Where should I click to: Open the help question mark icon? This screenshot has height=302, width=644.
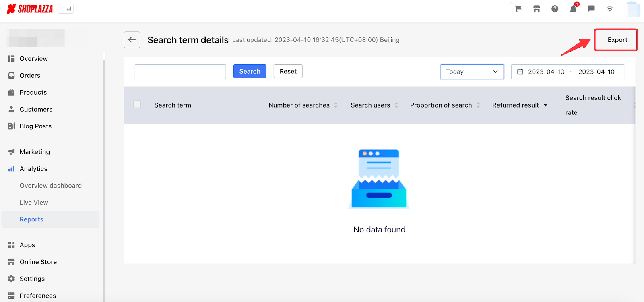555,9
